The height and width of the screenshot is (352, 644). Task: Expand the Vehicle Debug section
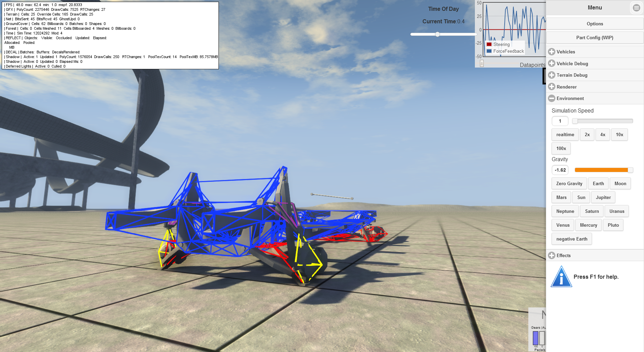[x=595, y=64]
